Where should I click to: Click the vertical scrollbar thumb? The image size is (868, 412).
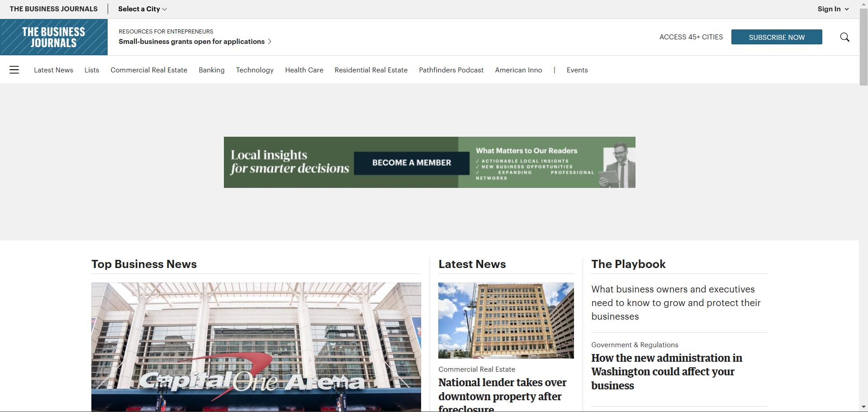tap(863, 47)
